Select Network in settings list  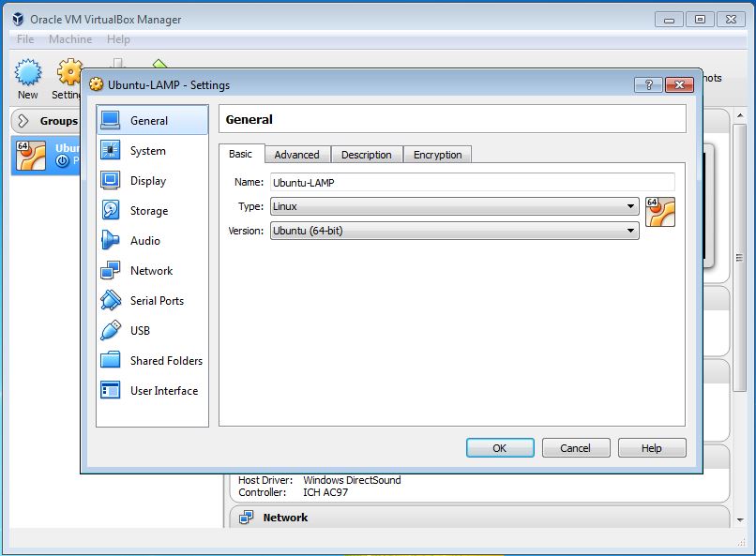tap(152, 270)
